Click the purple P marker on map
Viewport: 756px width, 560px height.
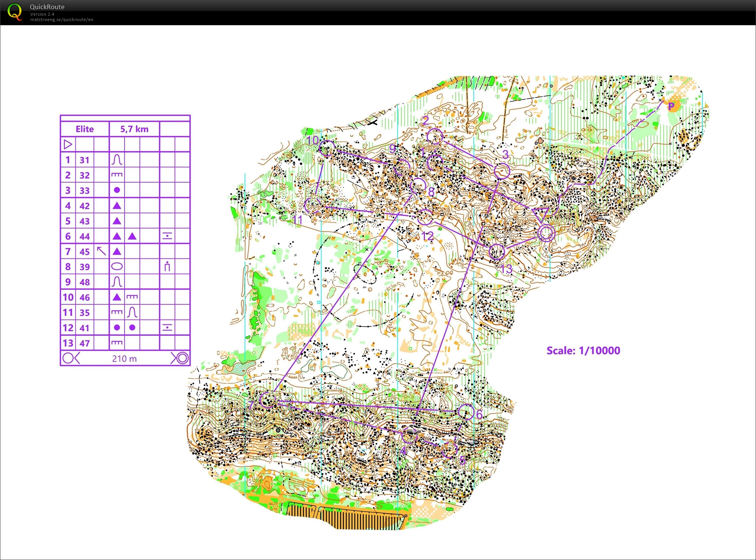671,106
